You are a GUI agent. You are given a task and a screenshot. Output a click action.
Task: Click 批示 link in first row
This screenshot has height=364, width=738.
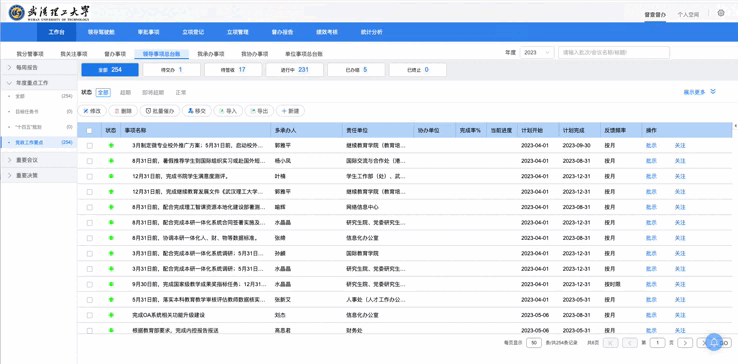[651, 146]
